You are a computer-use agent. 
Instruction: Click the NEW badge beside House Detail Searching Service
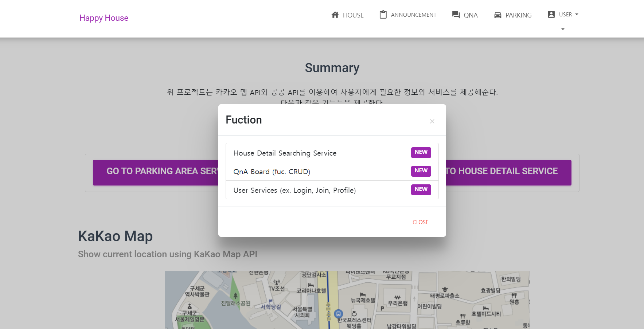[421, 152]
